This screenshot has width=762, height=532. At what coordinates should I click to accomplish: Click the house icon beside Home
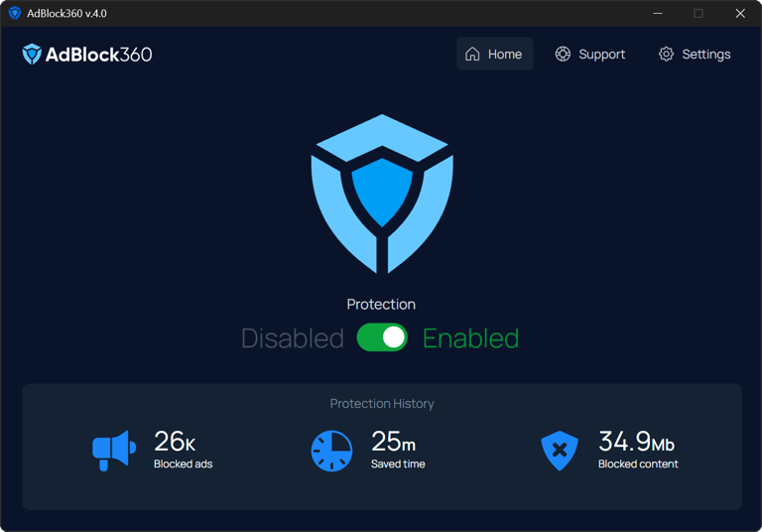click(472, 55)
